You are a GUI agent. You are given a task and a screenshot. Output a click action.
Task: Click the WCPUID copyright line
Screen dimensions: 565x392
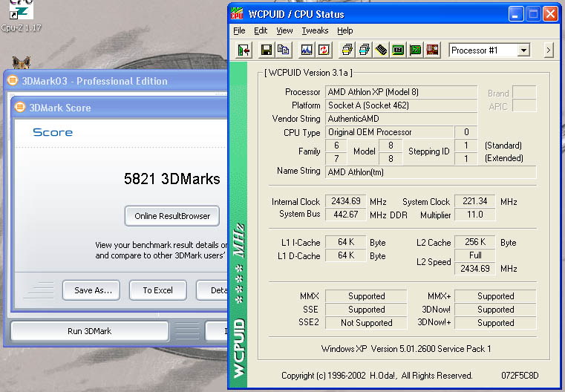376,376
